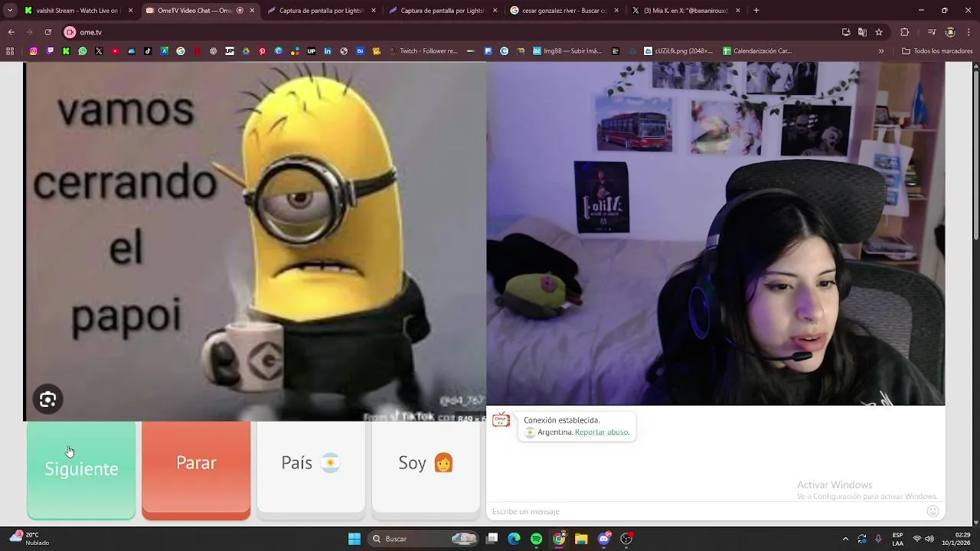This screenshot has height=551, width=980.
Task: Open Discord from the taskbar
Action: (x=604, y=539)
